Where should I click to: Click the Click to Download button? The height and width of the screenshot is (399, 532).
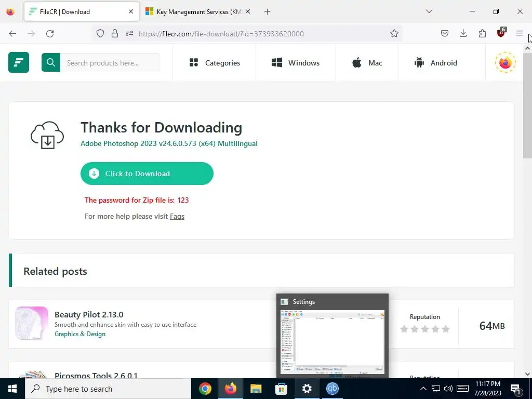point(147,174)
